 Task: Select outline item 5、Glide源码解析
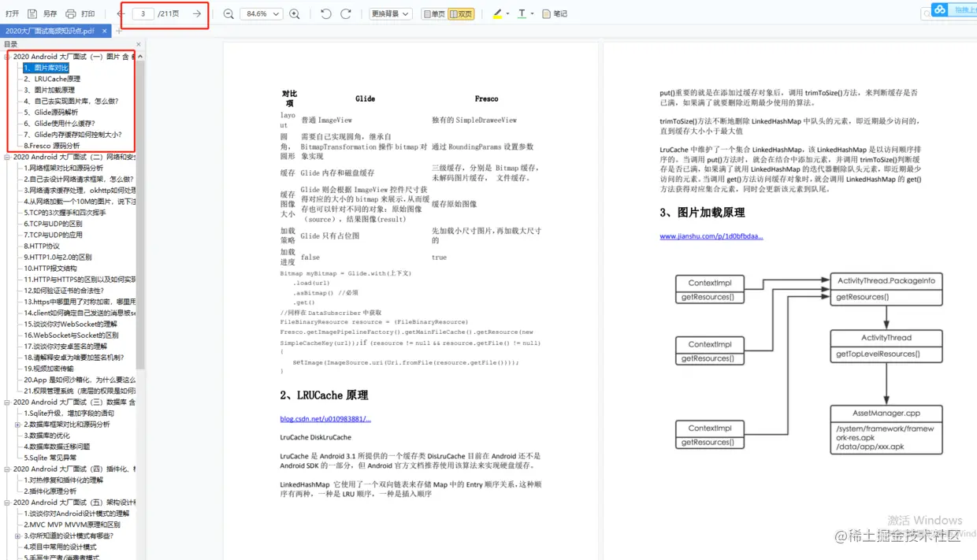point(50,112)
